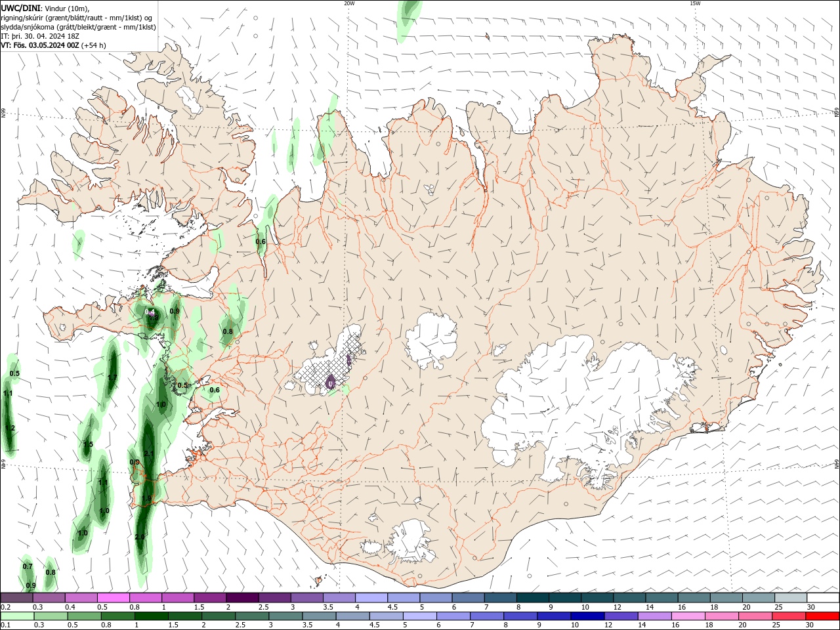Click the initial time 'IT: Þri. 30. 04. 2024 18Z' text

click(41, 36)
